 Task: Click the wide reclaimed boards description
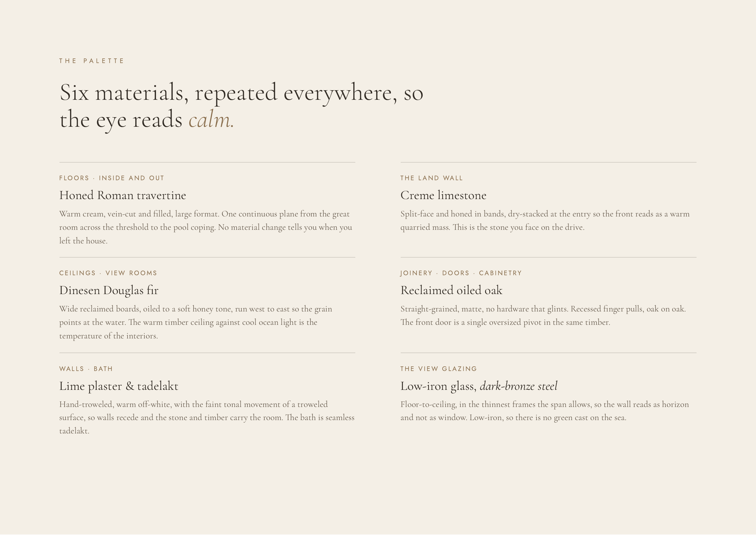(x=196, y=323)
